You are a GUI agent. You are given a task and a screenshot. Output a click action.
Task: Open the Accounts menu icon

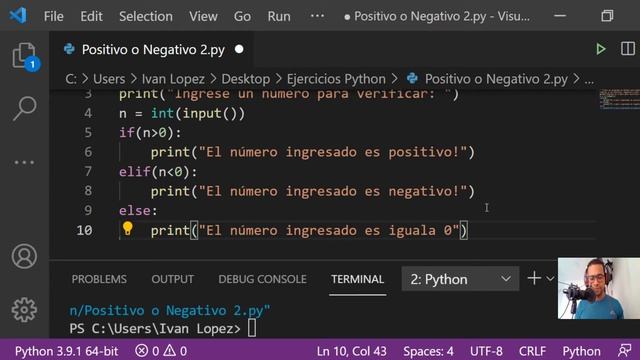click(24, 256)
